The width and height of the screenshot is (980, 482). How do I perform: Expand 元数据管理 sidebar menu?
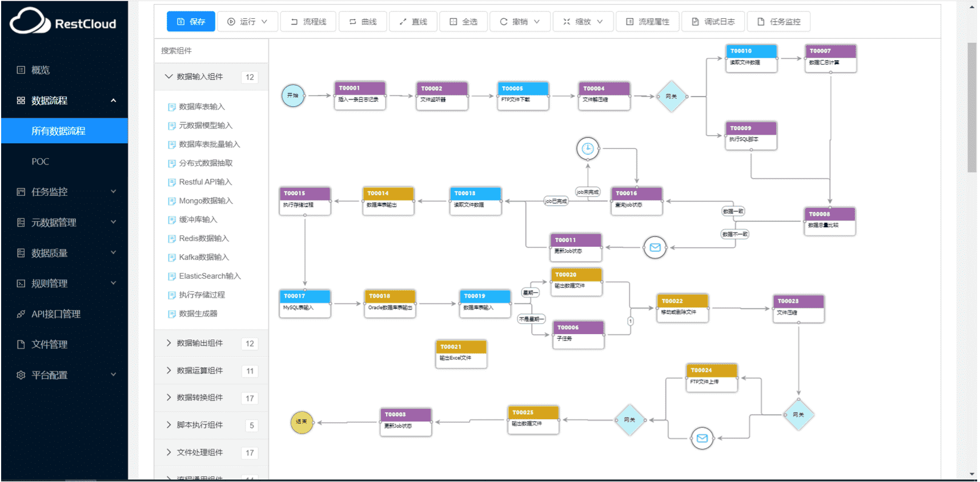(65, 223)
